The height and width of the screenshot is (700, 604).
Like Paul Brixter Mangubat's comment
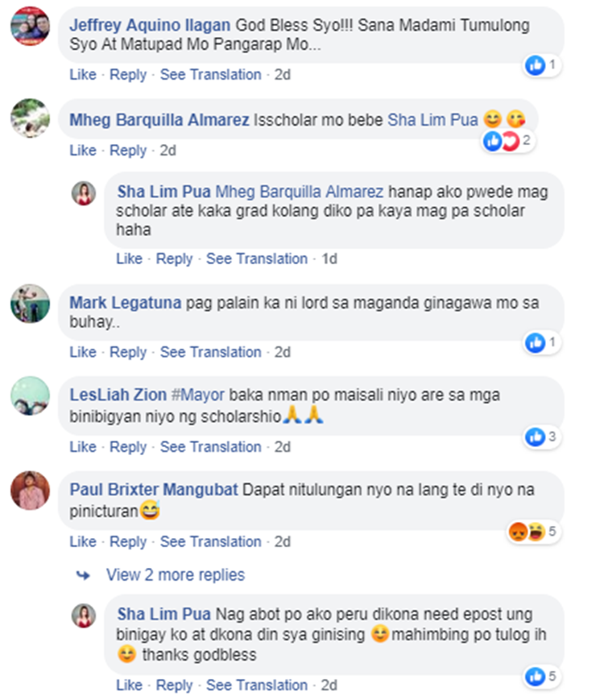83,541
